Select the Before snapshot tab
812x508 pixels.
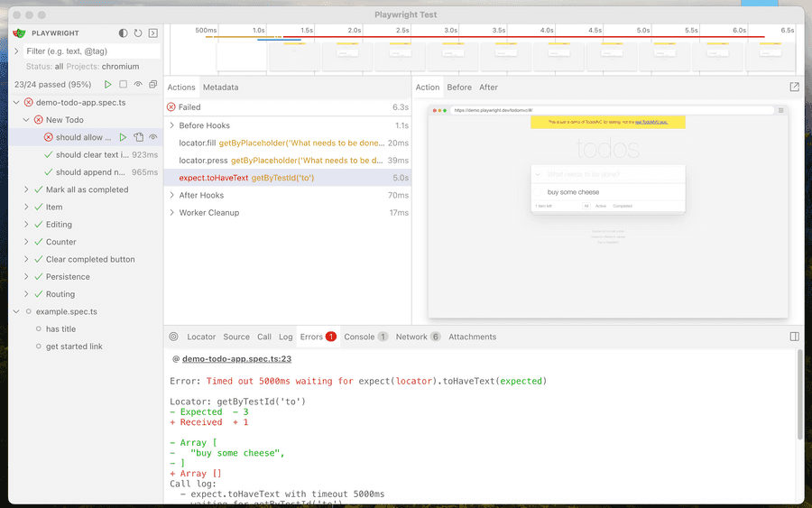tap(459, 87)
